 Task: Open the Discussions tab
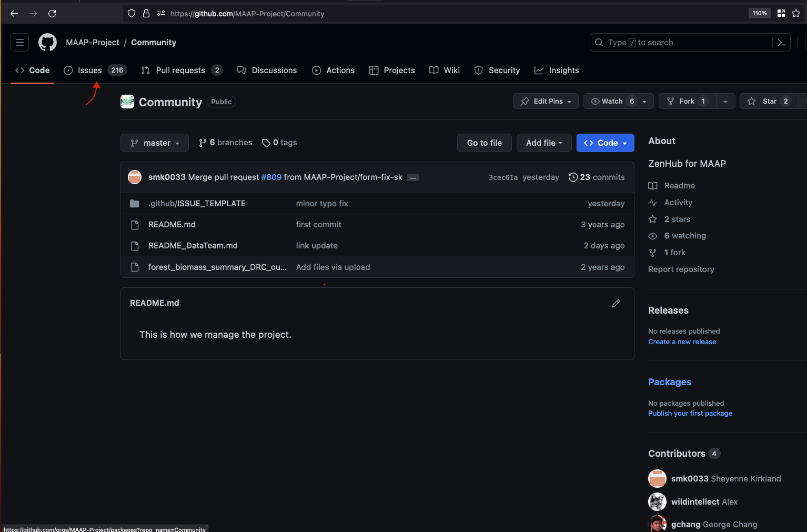click(x=267, y=71)
